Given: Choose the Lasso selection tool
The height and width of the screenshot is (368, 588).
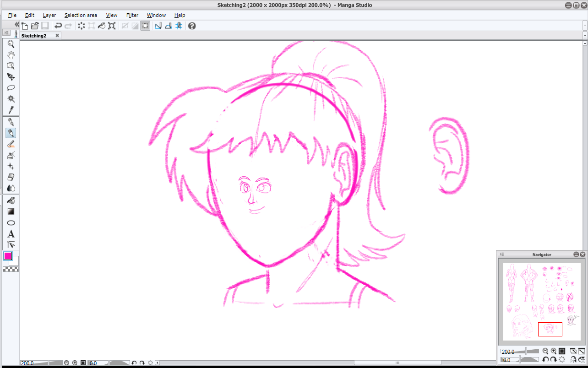Looking at the screenshot, I should click(x=11, y=88).
